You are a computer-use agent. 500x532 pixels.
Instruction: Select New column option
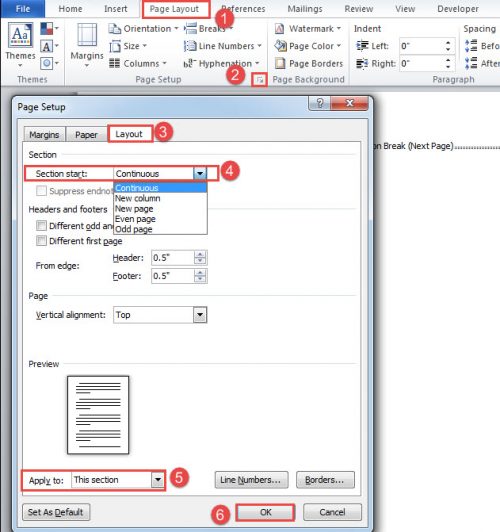[x=160, y=198]
